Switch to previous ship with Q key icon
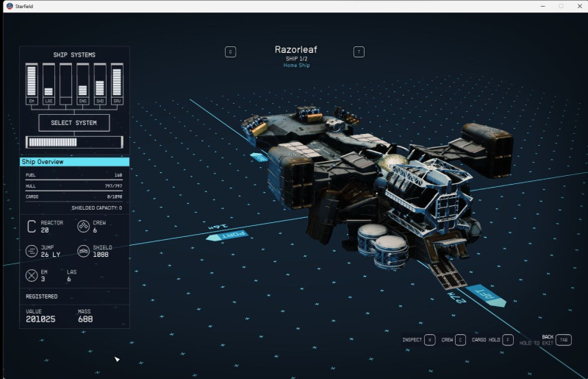 click(x=230, y=52)
